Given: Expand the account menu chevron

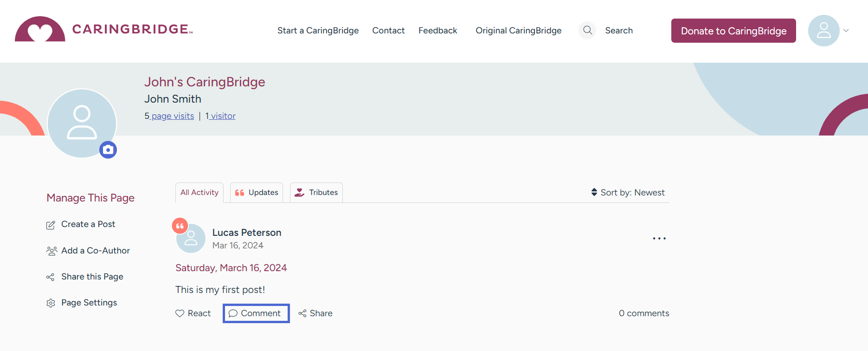Looking at the screenshot, I should click(x=846, y=31).
